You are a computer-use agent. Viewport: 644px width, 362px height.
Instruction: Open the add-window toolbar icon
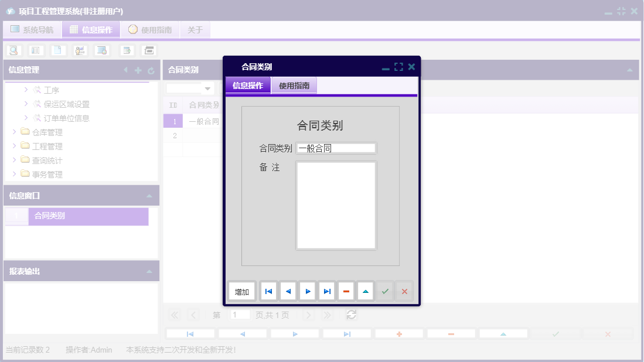tap(126, 50)
